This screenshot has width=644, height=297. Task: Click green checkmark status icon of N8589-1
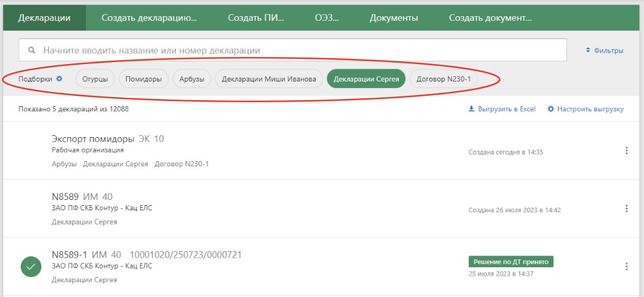pos(31,267)
